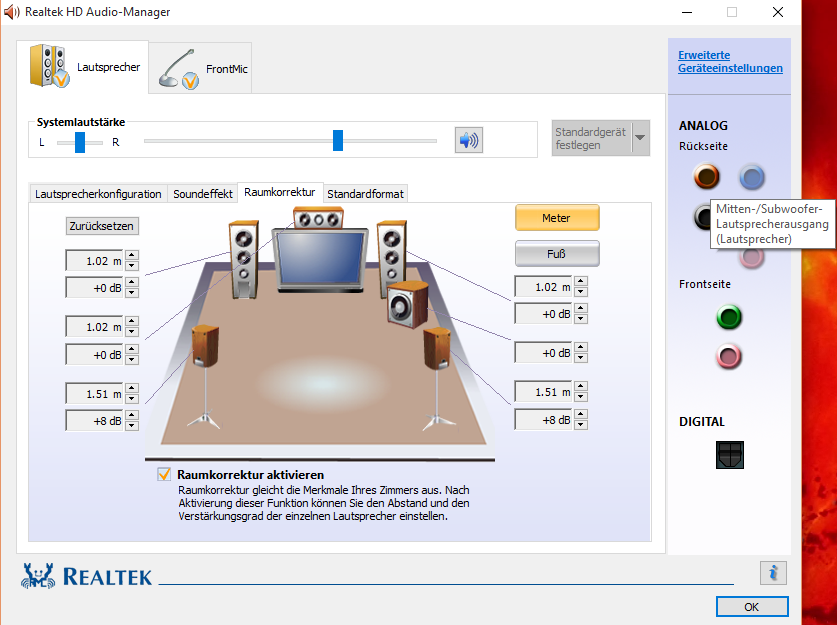Viewport: 837px width, 625px height.
Task: Switch to Soundeffekt tab
Action: pos(203,194)
